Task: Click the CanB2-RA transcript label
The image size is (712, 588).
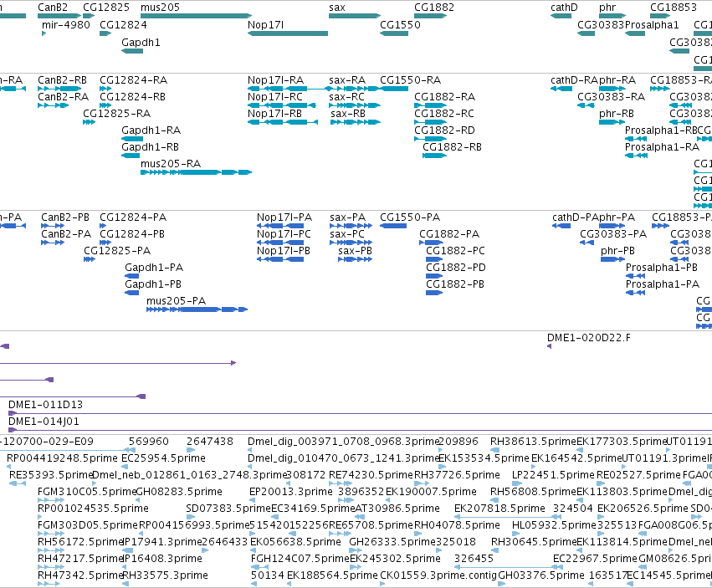Action: pyautogui.click(x=63, y=97)
